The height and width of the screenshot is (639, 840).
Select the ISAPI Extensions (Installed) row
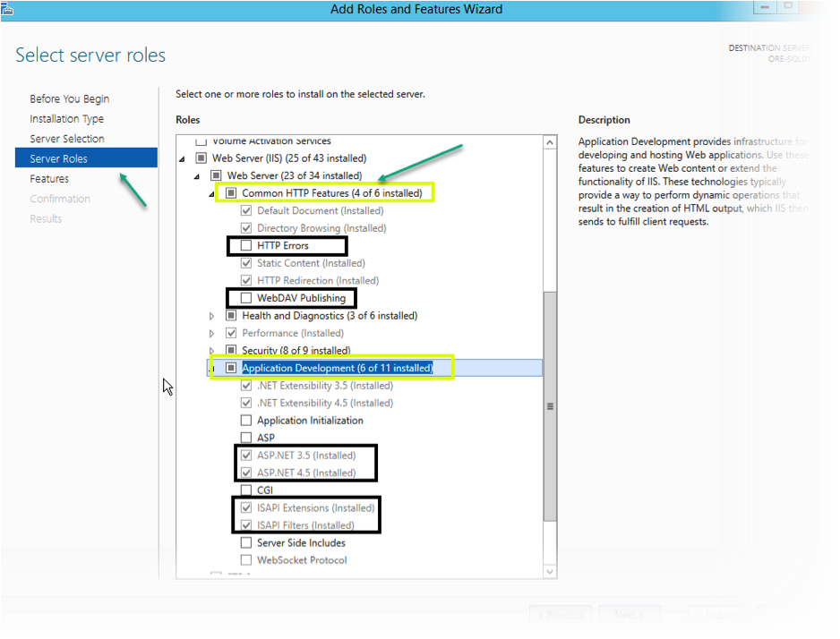(315, 507)
